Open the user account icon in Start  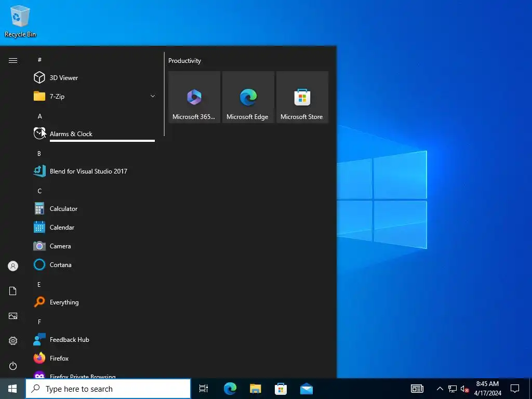pos(13,266)
